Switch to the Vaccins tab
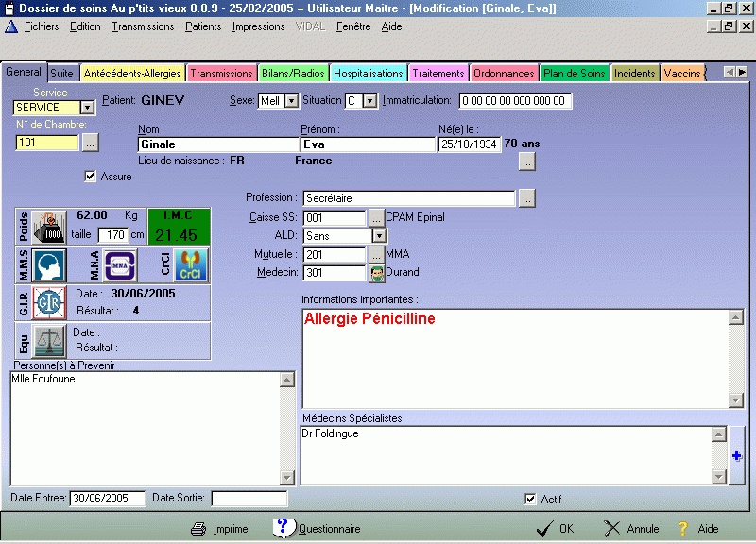 tap(682, 74)
